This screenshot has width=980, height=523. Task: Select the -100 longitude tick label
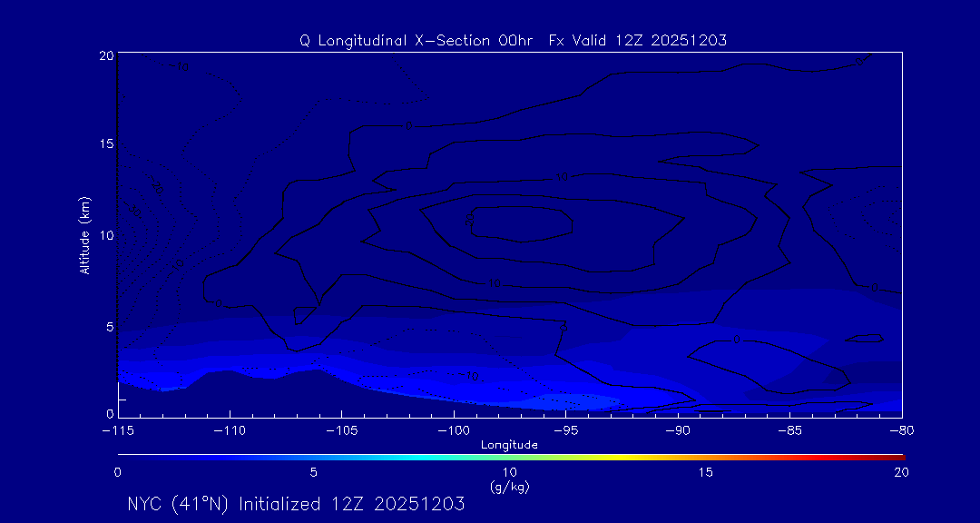(454, 431)
